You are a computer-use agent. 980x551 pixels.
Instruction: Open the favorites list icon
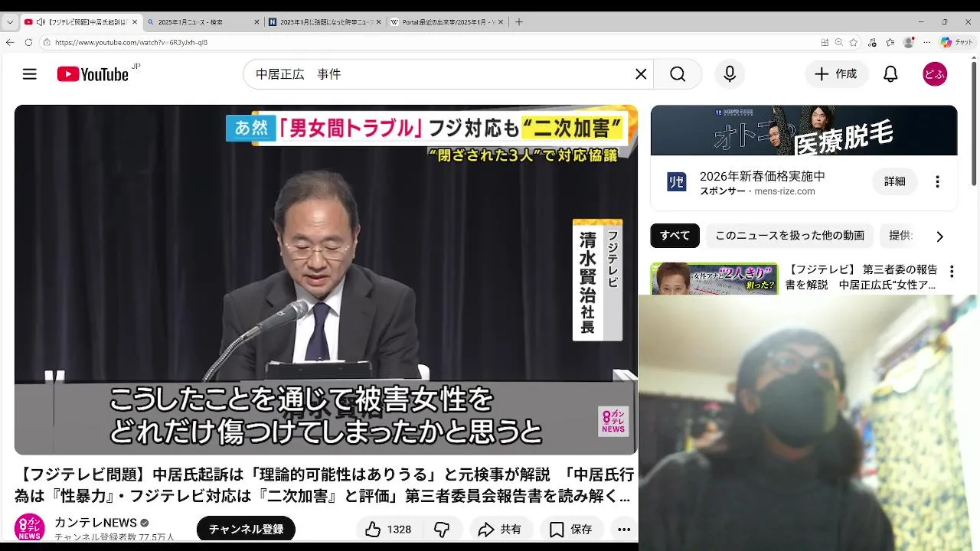pos(890,42)
